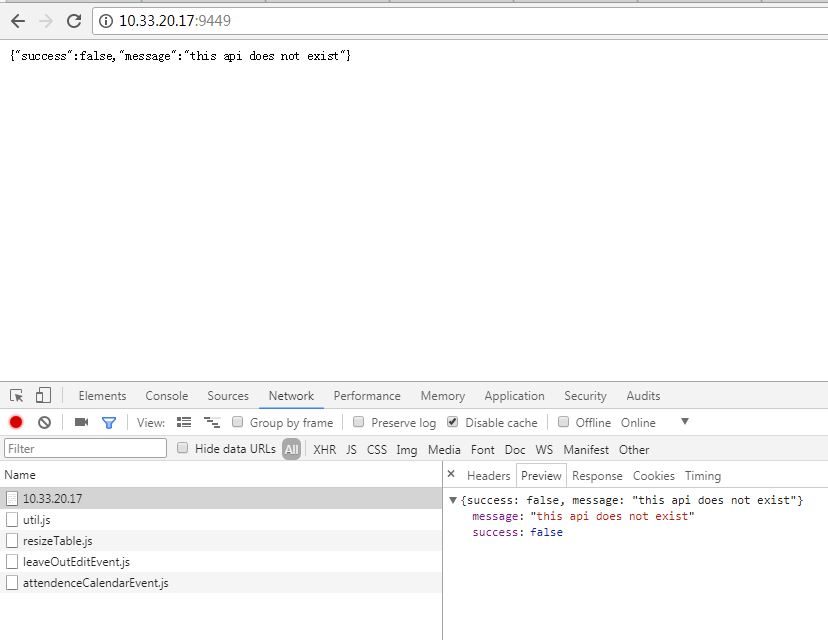Image resolution: width=828 pixels, height=640 pixels.
Task: Go back to the previous page
Action: (18, 21)
